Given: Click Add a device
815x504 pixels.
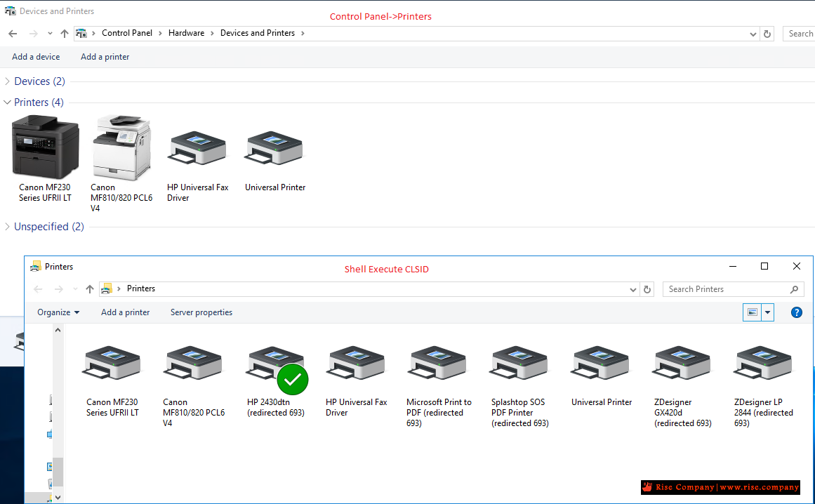Looking at the screenshot, I should 36,57.
